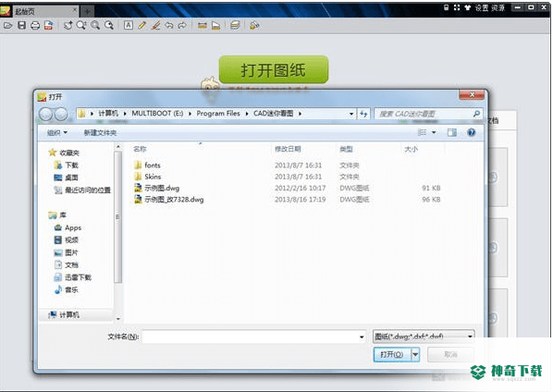Click the search CAD迷你看图 field
This screenshot has width=553, height=392.
pos(424,114)
